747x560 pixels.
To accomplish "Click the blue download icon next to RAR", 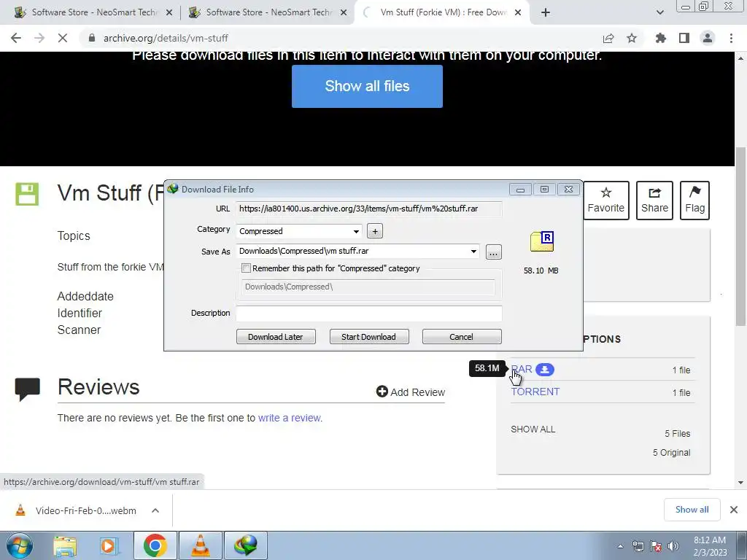I will tap(544, 370).
